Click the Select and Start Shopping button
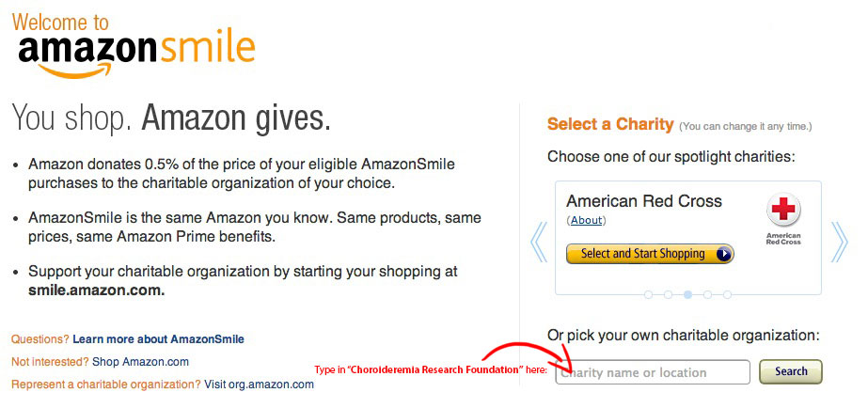 point(650,254)
